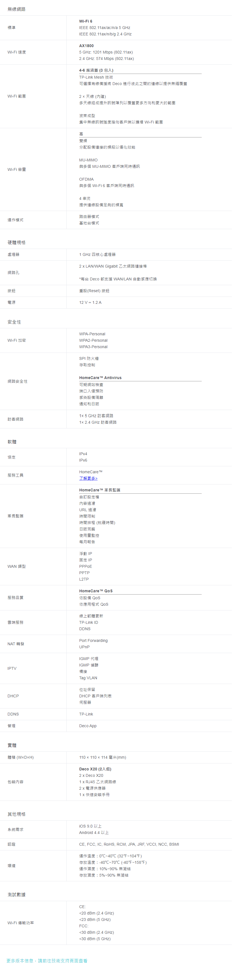This screenshot has width=240, height=980.
Task: Click the 'MU-MIMO' capacity entry
Action: 88,160
